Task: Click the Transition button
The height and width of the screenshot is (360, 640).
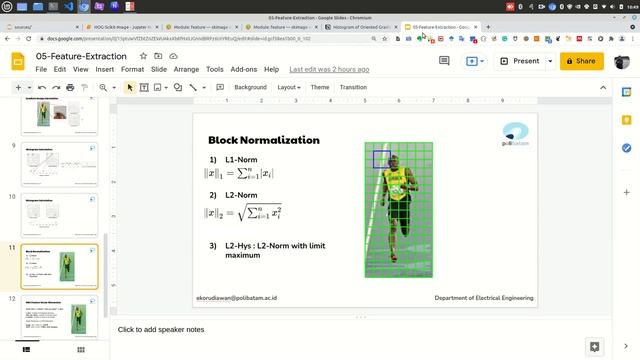Action: (x=353, y=87)
